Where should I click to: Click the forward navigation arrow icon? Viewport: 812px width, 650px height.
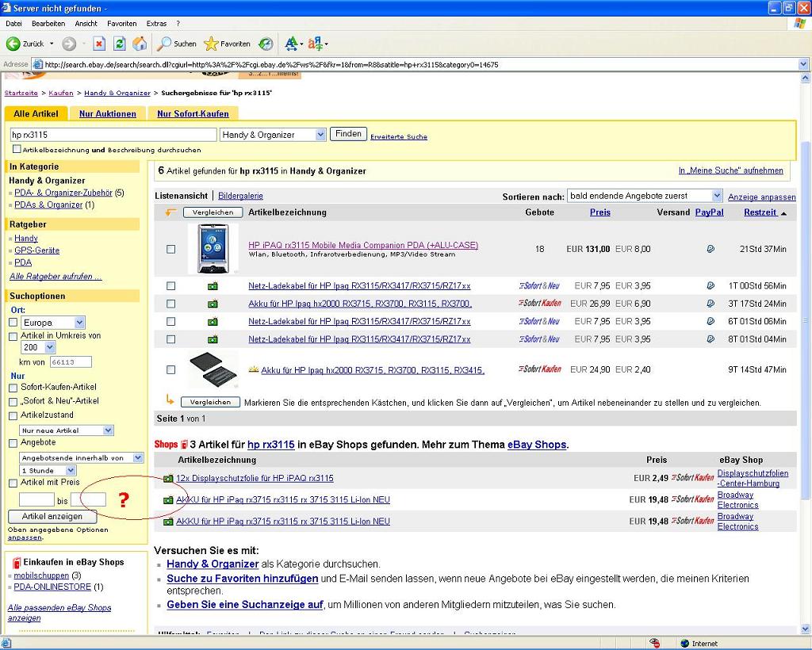tap(69, 44)
